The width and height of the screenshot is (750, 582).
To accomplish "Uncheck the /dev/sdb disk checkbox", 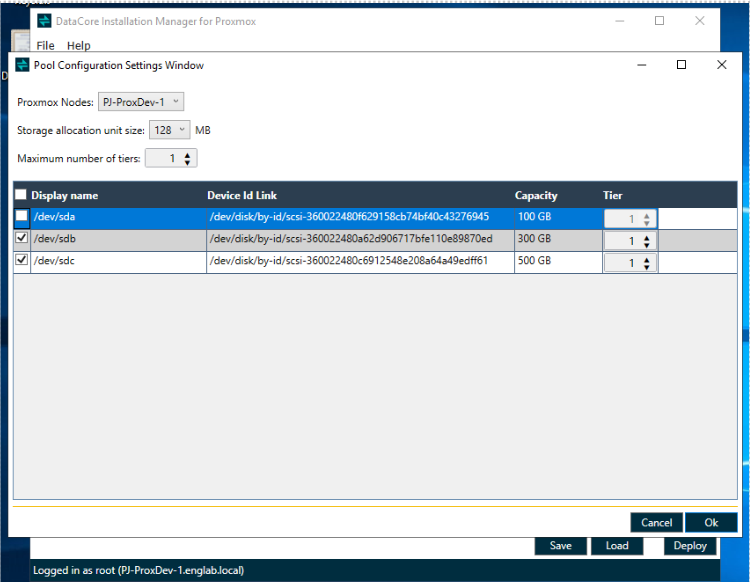I will coord(22,238).
